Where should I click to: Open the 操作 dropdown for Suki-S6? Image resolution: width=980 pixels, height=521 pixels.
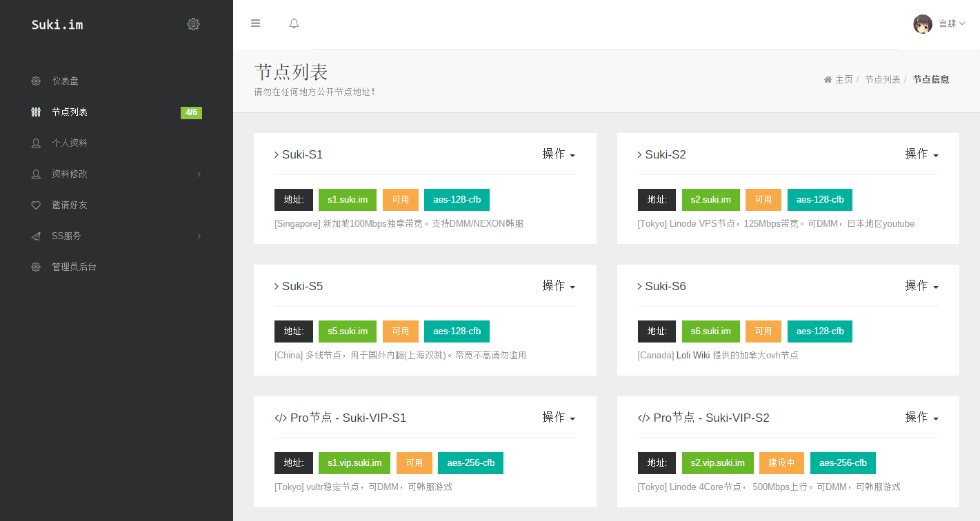point(921,286)
